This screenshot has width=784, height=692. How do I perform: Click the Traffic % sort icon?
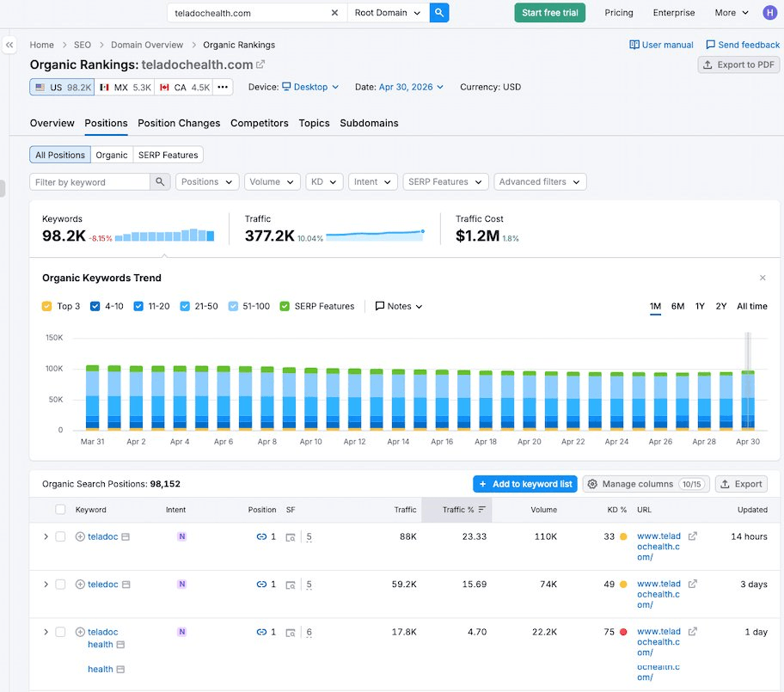[x=482, y=510]
